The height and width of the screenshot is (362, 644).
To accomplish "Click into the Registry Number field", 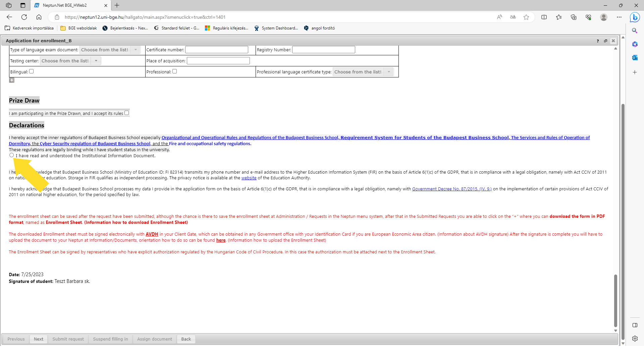I will click(324, 50).
